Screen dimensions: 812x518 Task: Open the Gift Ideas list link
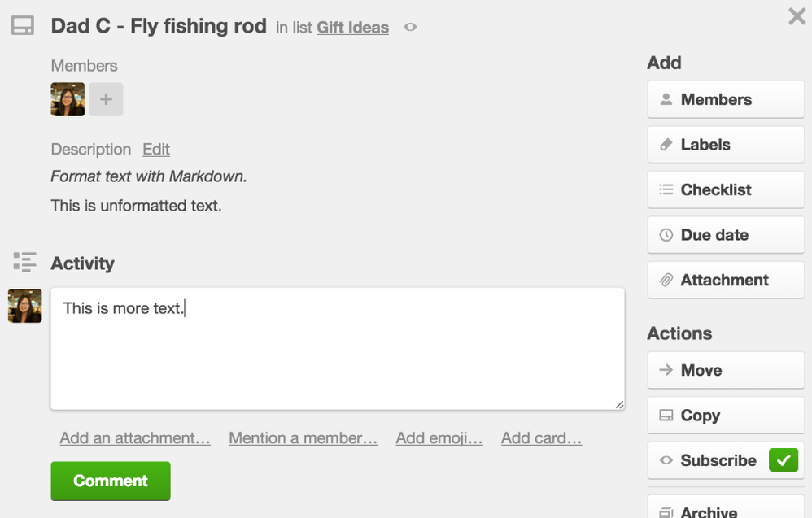(x=352, y=28)
